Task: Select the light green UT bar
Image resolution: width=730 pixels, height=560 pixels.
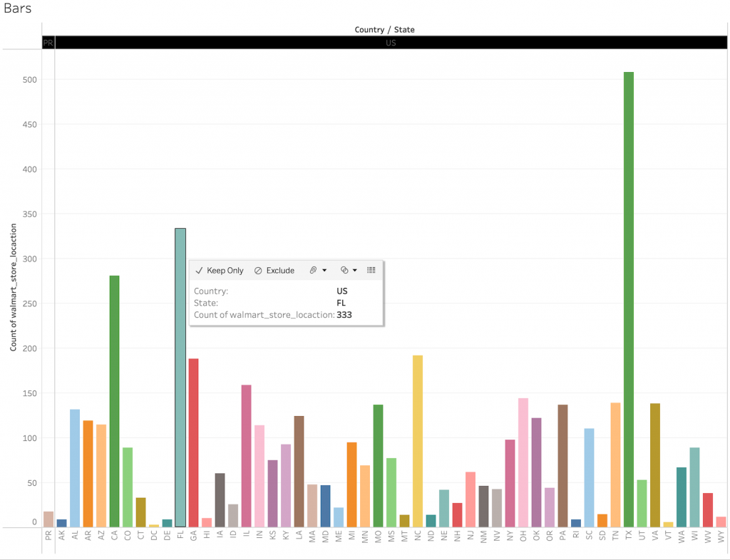Action: tap(642, 504)
